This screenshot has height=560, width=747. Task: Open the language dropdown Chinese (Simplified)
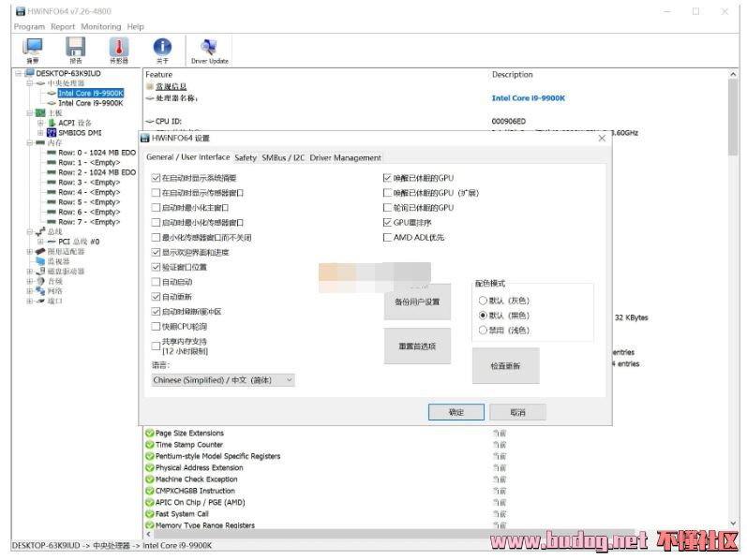coord(223,380)
